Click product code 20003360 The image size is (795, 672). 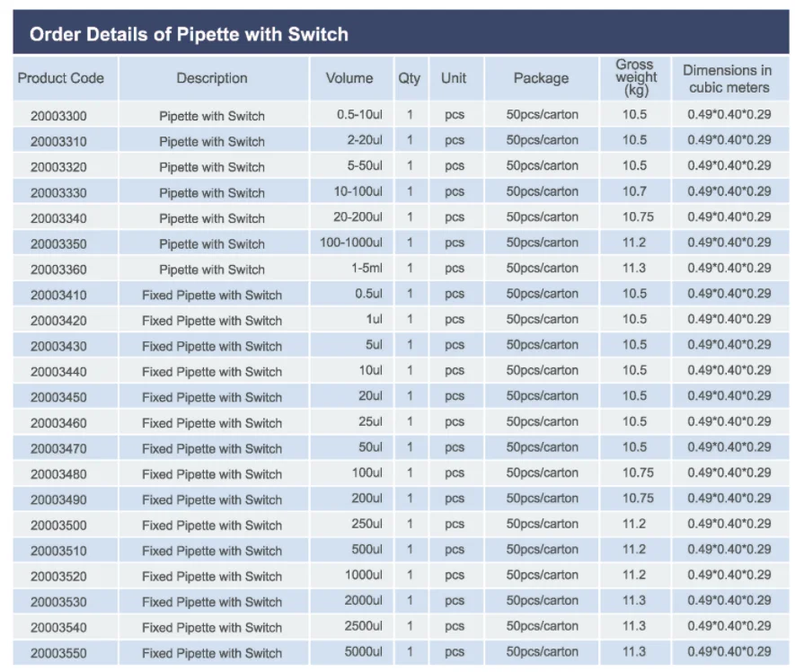pos(58,270)
